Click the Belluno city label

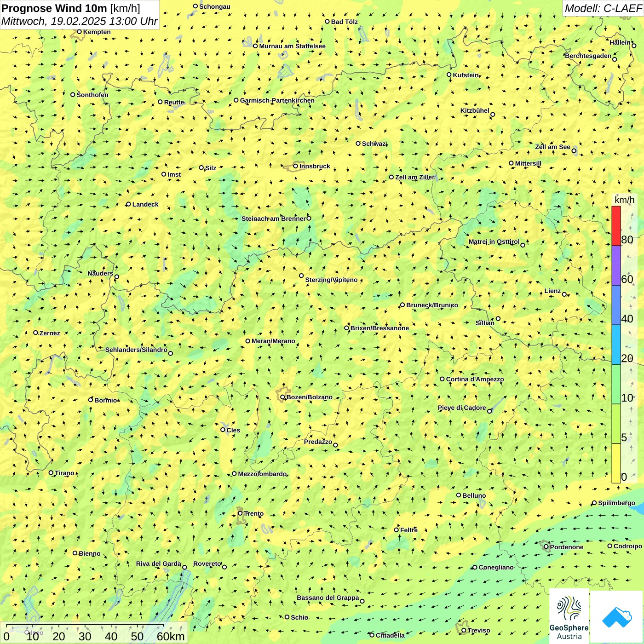tap(474, 495)
